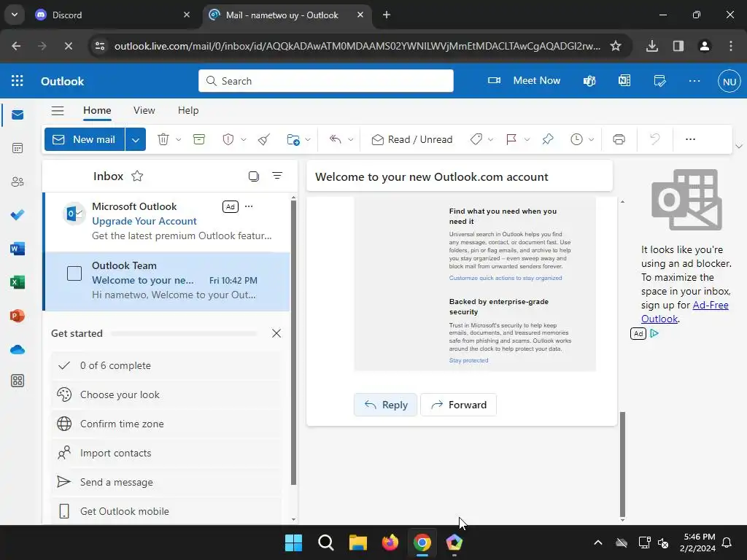Open the Ad-Free Outlook link
Image resolution: width=747 pixels, height=560 pixels.
click(x=684, y=312)
